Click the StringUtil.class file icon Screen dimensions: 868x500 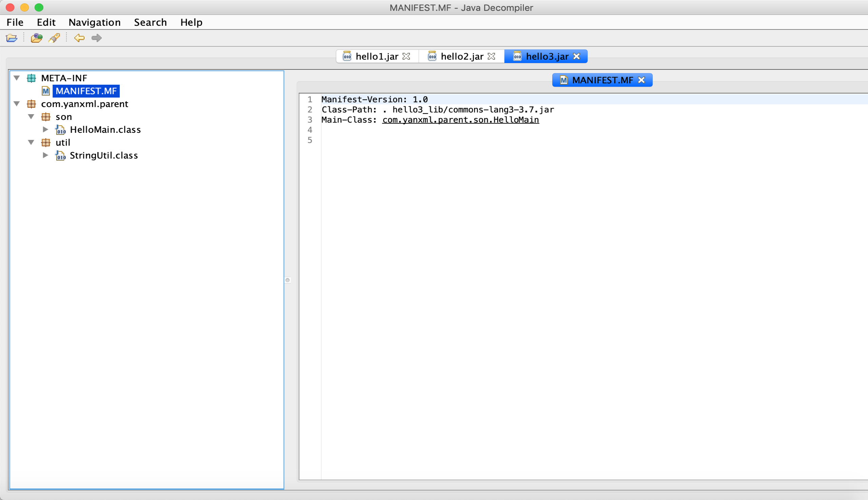coord(60,155)
